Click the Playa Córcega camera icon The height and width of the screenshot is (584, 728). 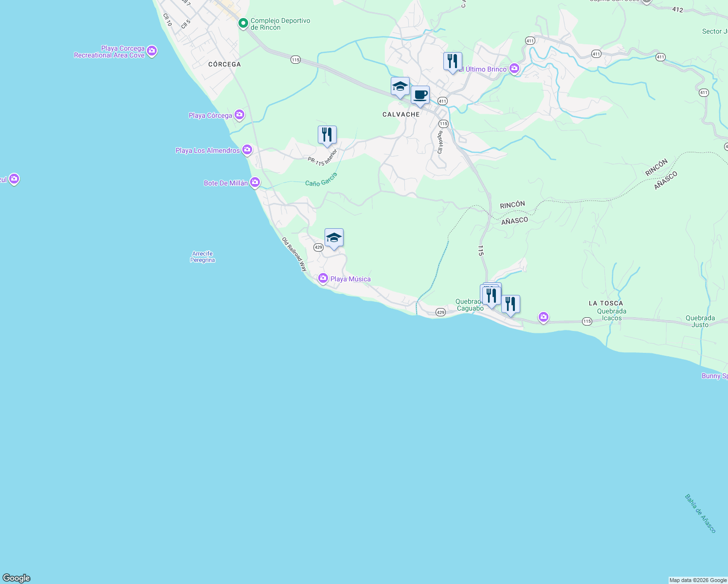click(239, 115)
